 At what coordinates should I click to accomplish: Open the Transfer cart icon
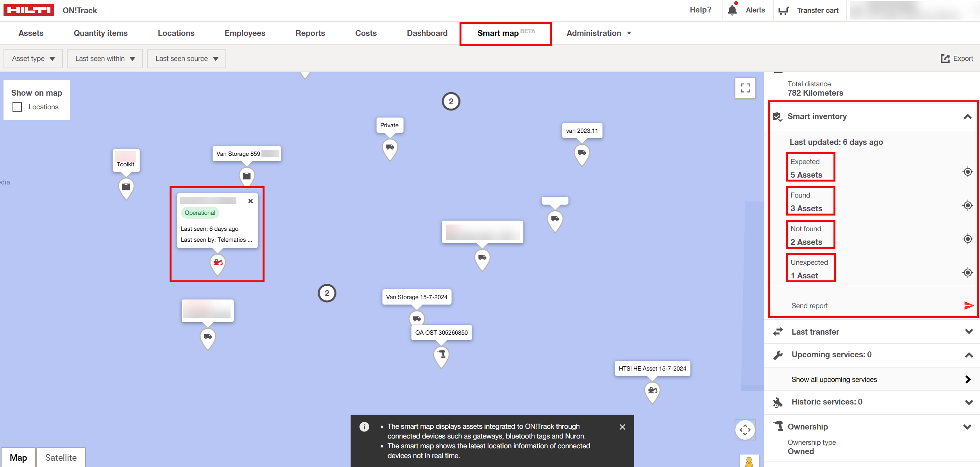tap(783, 11)
